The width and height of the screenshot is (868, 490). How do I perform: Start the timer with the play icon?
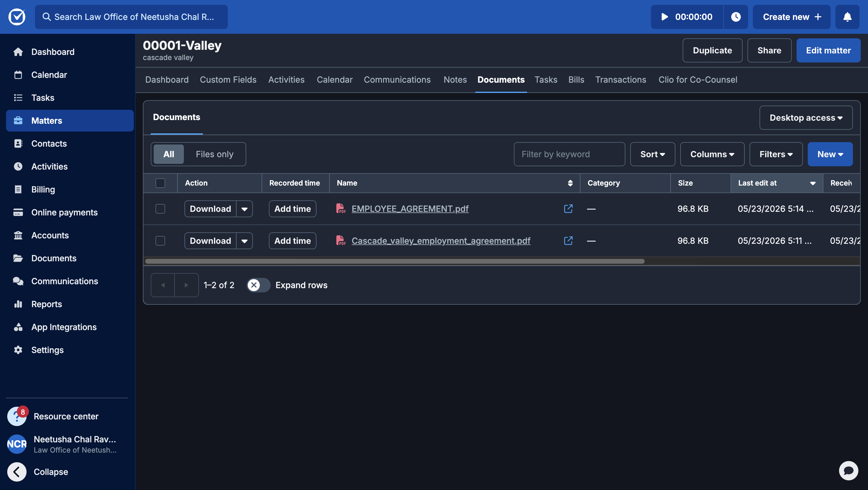[664, 17]
